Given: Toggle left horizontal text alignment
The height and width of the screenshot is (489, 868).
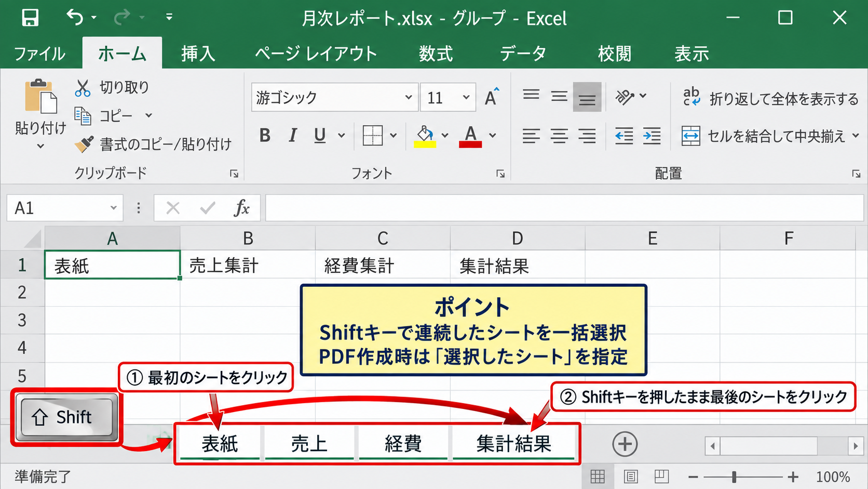Looking at the screenshot, I should 531,136.
